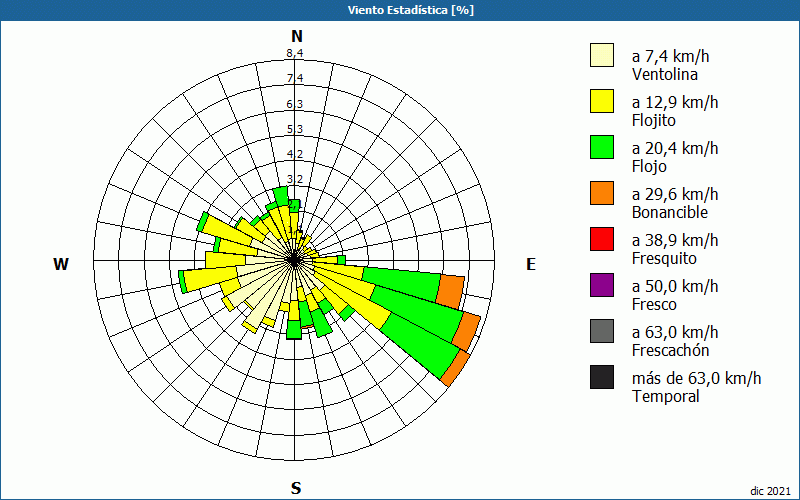
Task: Click the W compass label
Action: 61,264
